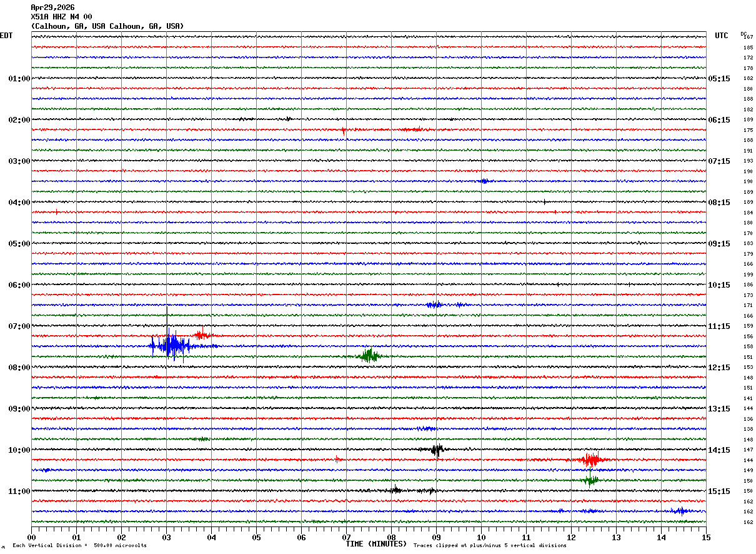Click the DC offset value "186"
The height and width of the screenshot is (554, 756).
(748, 285)
